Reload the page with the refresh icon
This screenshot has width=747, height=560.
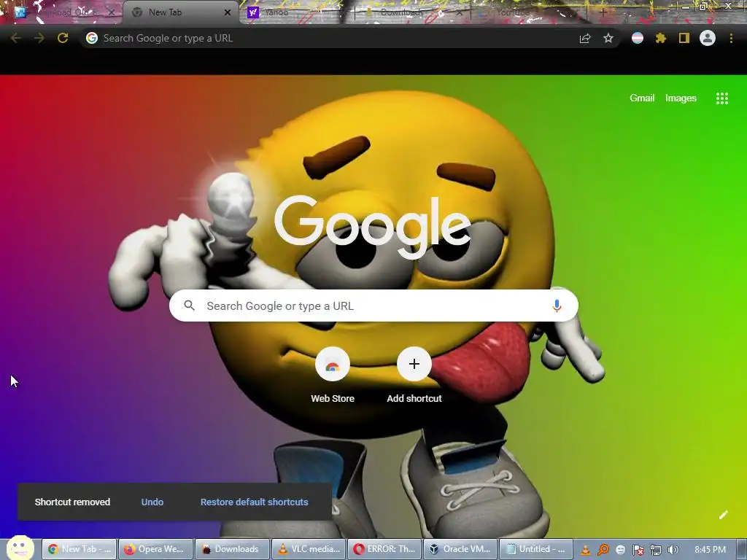click(x=63, y=38)
